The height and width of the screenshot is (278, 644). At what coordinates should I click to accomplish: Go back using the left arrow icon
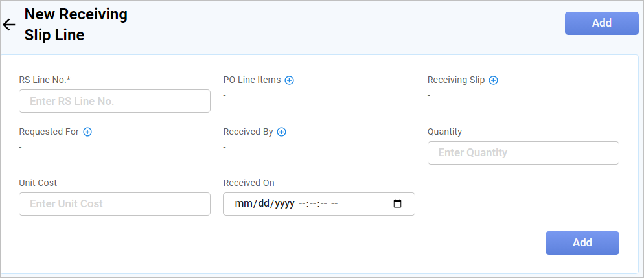9,25
